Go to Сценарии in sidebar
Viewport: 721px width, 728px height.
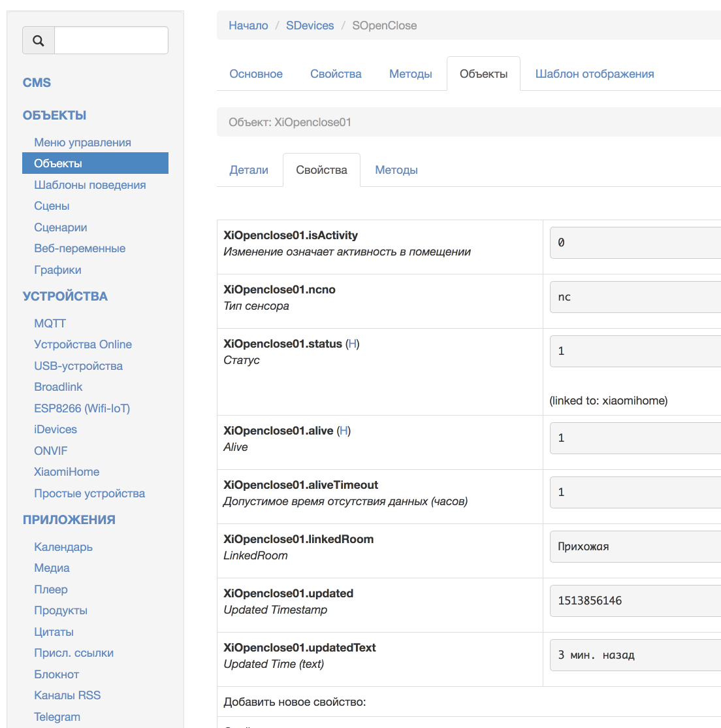(x=61, y=227)
